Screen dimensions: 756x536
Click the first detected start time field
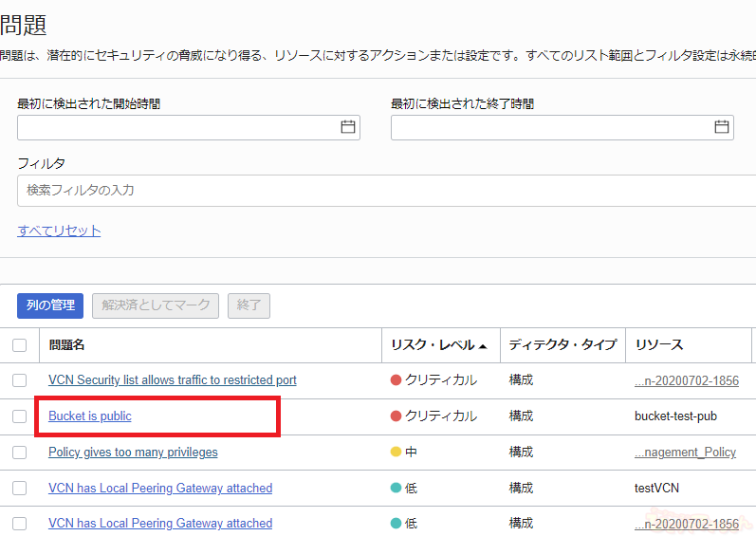(175, 127)
